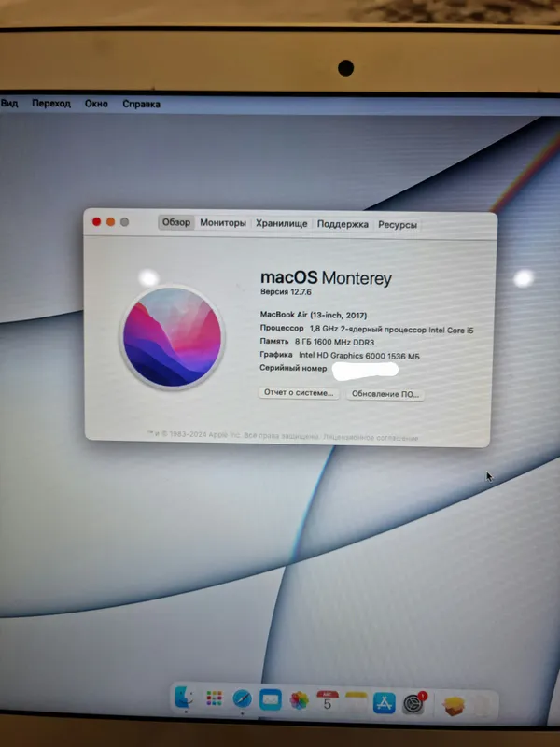Select the Ресурсы tab
This screenshot has height=747, width=560.
pos(398,225)
